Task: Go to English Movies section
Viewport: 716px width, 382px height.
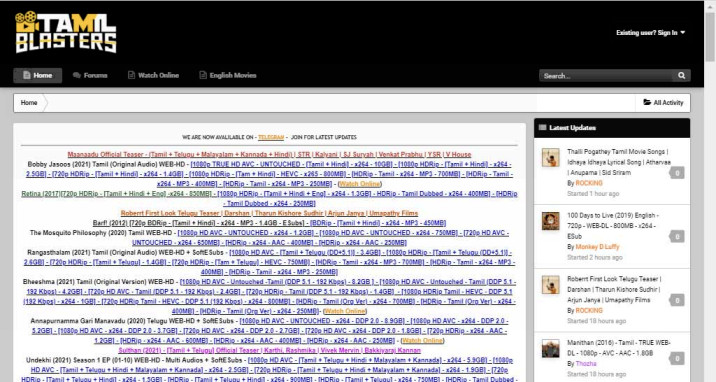Action: click(228, 75)
